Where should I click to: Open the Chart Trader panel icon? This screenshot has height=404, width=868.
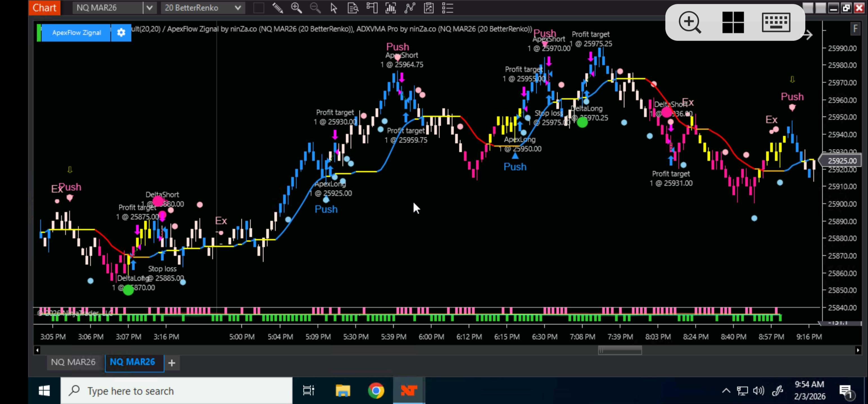pyautogui.click(x=372, y=8)
